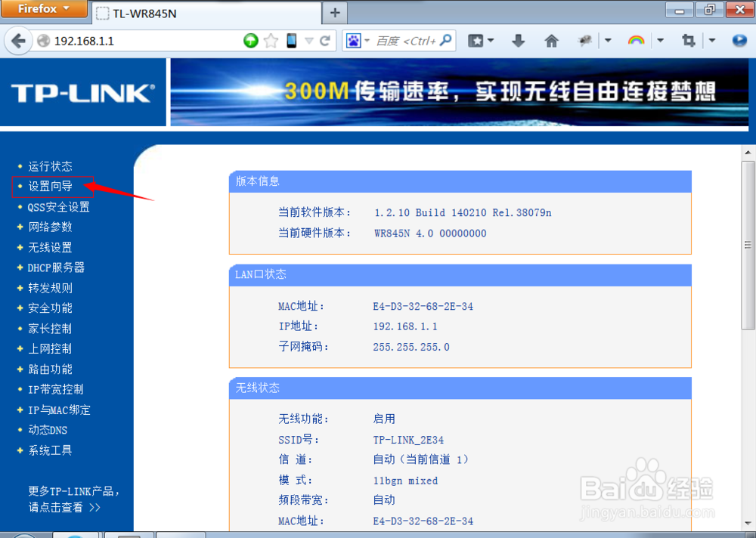Expand IP与MAC绑定 menu
This screenshot has height=538, width=756.
(59, 410)
